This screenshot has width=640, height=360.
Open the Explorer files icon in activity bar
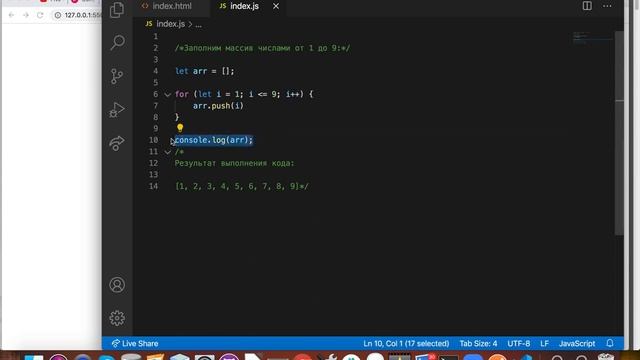pyautogui.click(x=117, y=10)
